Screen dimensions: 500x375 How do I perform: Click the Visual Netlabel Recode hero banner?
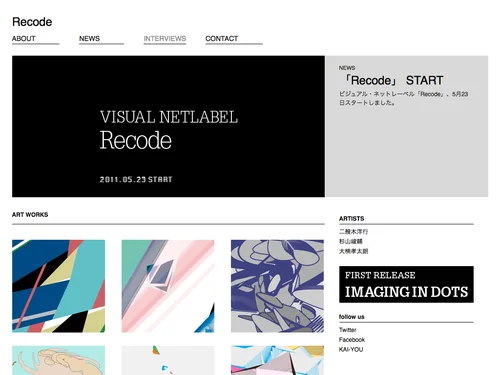click(168, 126)
